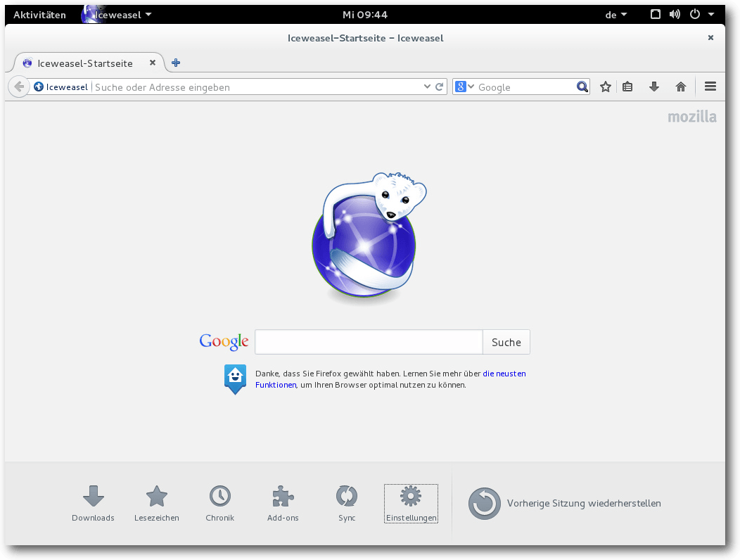
Task: Click the Google logo on the start page
Action: 224,341
